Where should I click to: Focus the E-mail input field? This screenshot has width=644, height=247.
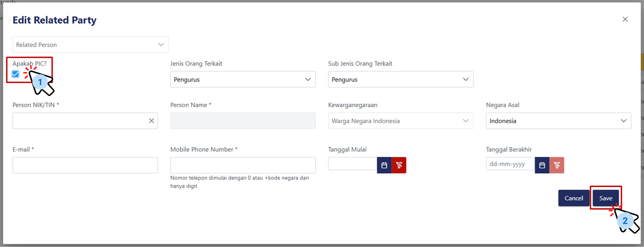click(x=85, y=165)
